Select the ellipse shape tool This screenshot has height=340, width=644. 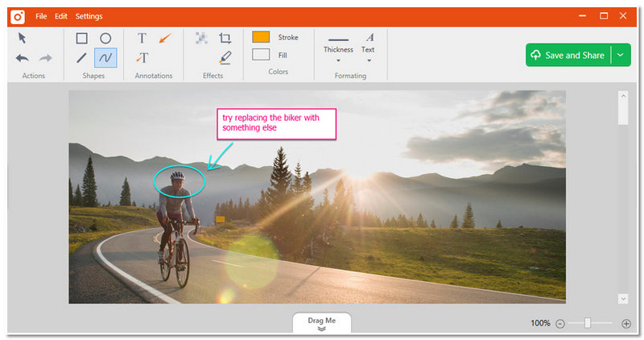coord(105,38)
